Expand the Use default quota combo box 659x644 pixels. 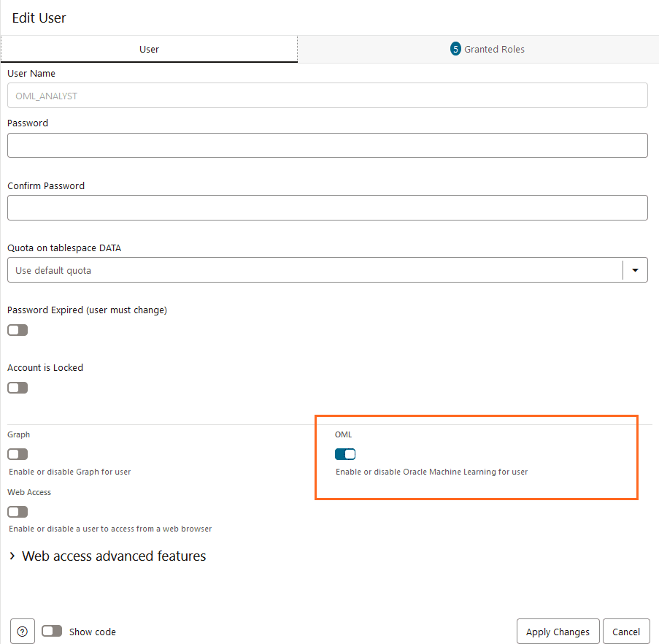tap(321, 269)
